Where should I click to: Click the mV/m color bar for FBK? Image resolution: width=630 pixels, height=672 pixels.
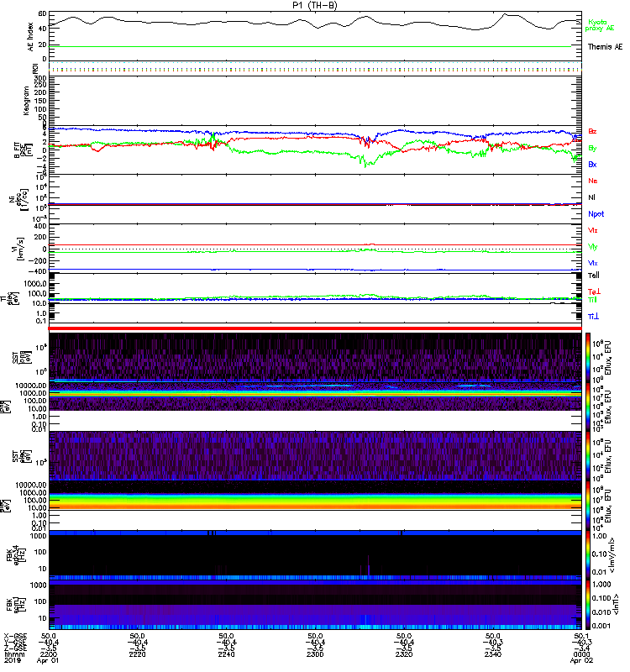click(587, 555)
